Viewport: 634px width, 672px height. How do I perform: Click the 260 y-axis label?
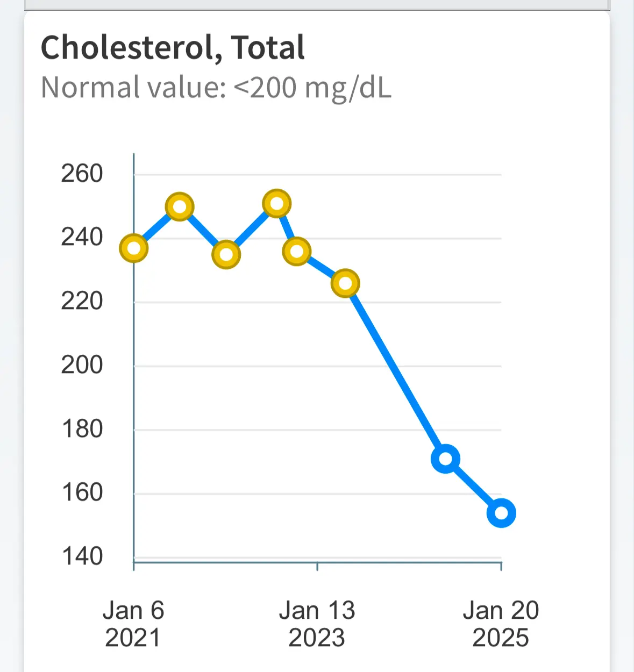point(82,174)
